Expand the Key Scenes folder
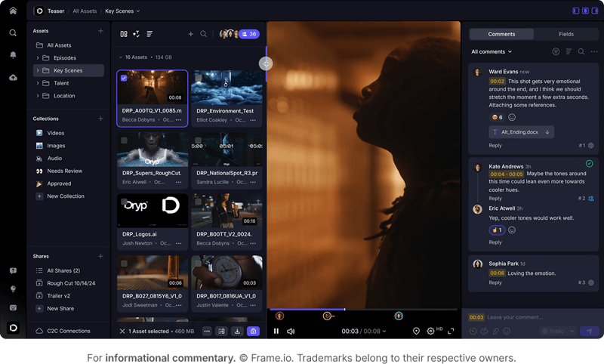 click(x=37, y=70)
